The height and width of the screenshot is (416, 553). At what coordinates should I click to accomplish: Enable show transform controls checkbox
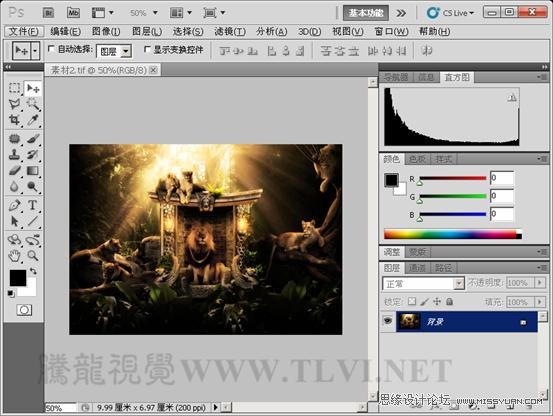pyautogui.click(x=147, y=49)
